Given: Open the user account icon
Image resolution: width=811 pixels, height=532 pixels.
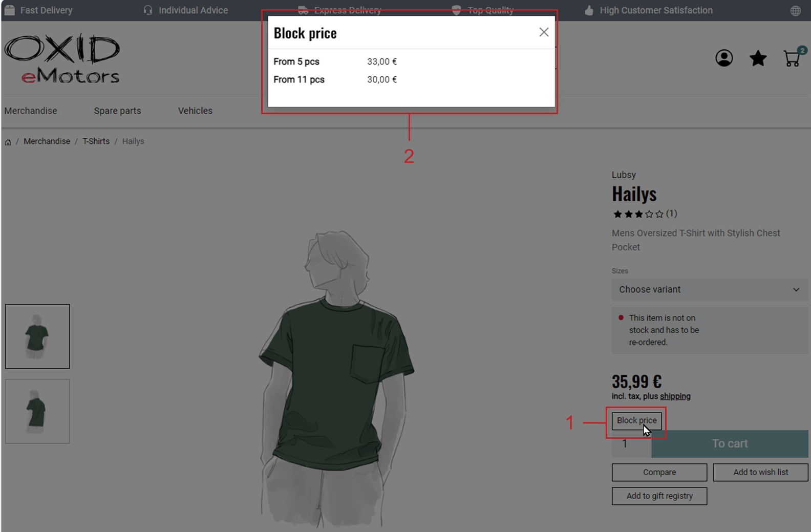Looking at the screenshot, I should click(724, 58).
